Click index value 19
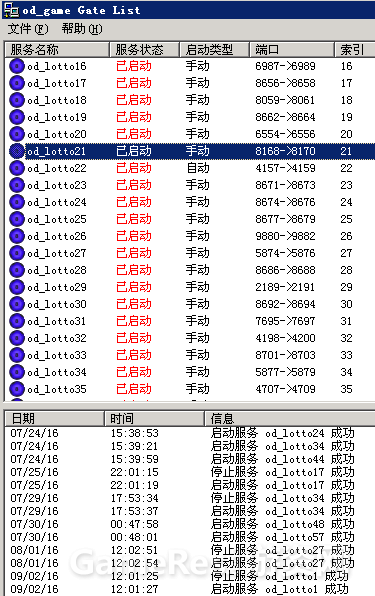 [346, 117]
